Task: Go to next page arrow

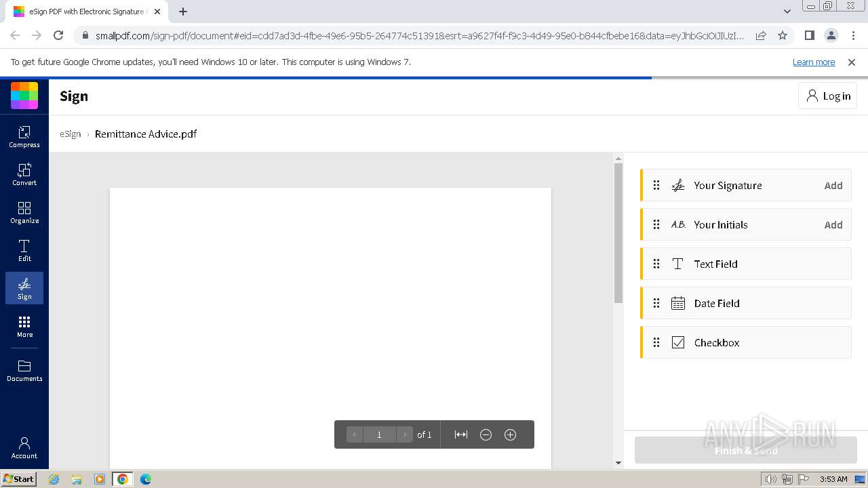Action: 404,434
